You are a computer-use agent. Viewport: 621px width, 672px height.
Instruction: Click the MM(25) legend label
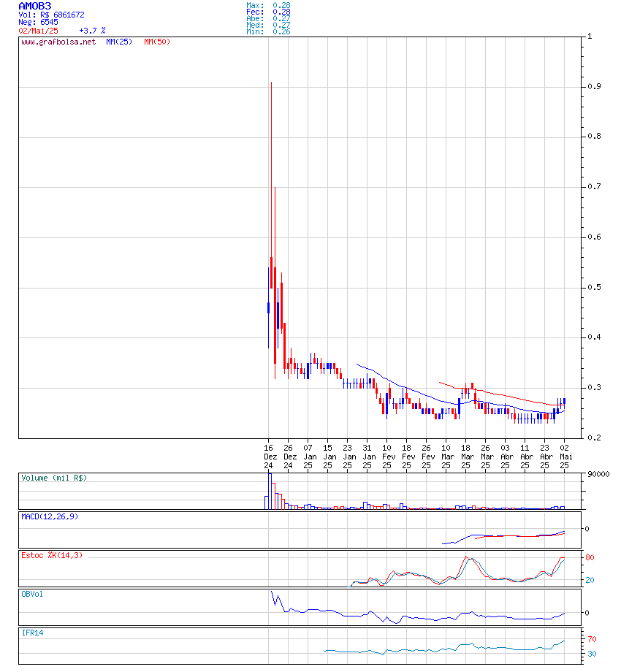click(x=119, y=42)
